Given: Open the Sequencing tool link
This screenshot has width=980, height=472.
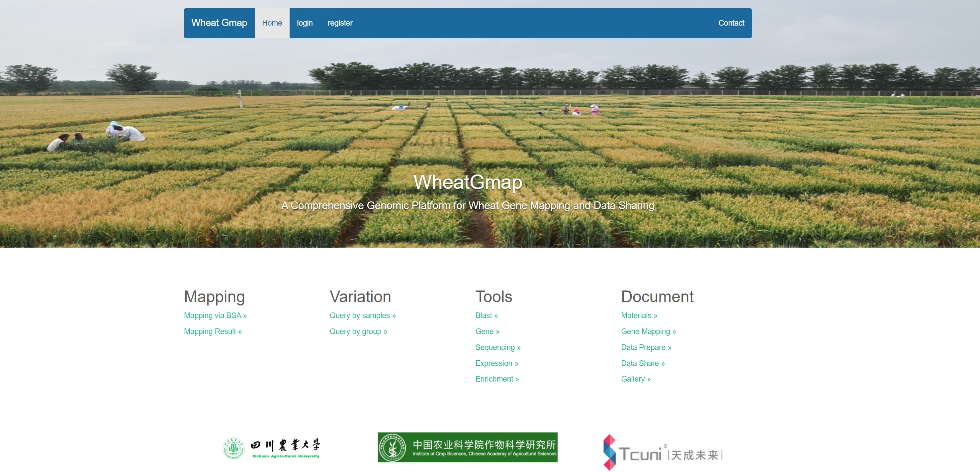Looking at the screenshot, I should (497, 348).
